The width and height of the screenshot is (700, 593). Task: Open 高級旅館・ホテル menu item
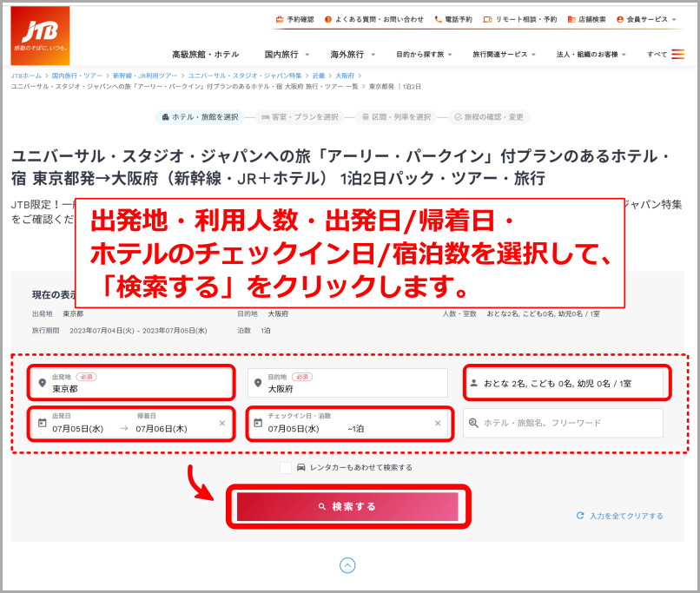[206, 55]
